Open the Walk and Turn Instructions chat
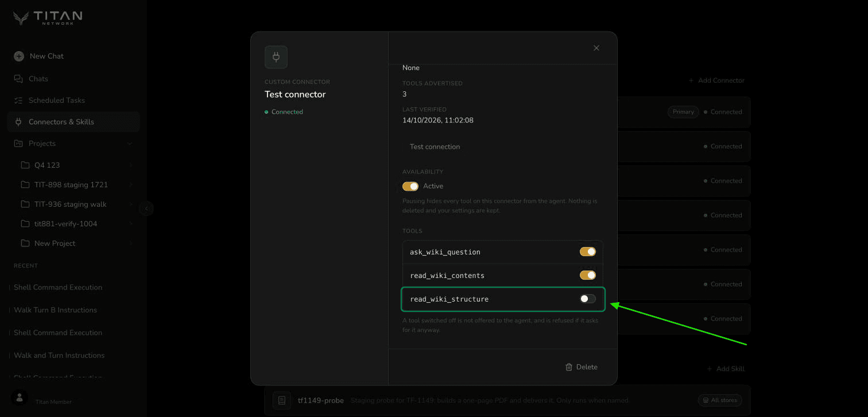This screenshot has width=868, height=417. point(59,356)
